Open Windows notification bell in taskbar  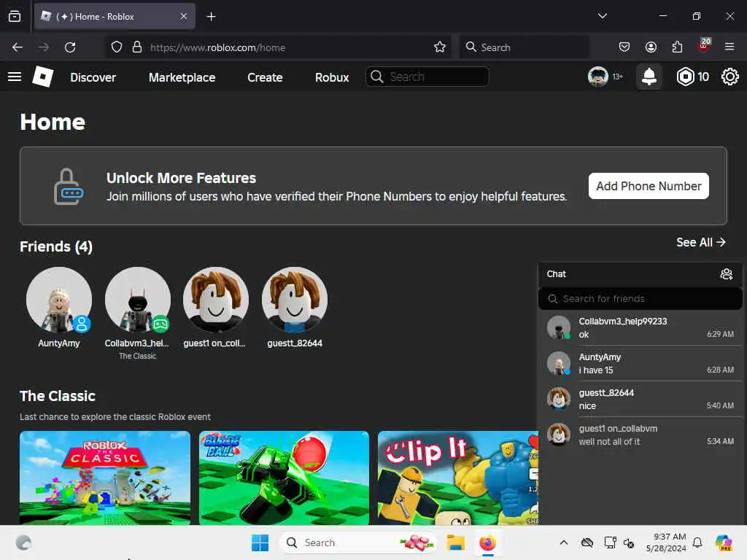[697, 542]
